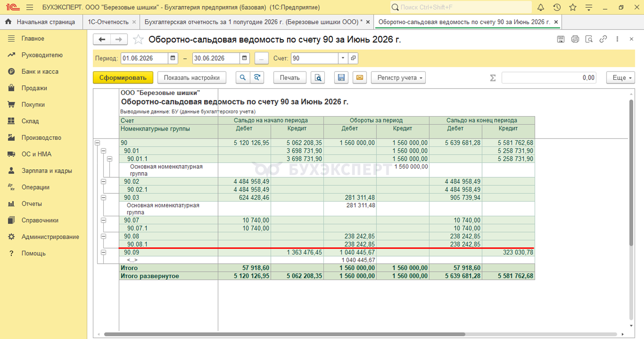The width and height of the screenshot is (644, 339).
Task: Open favorites star in the title bar
Action: 573,7
